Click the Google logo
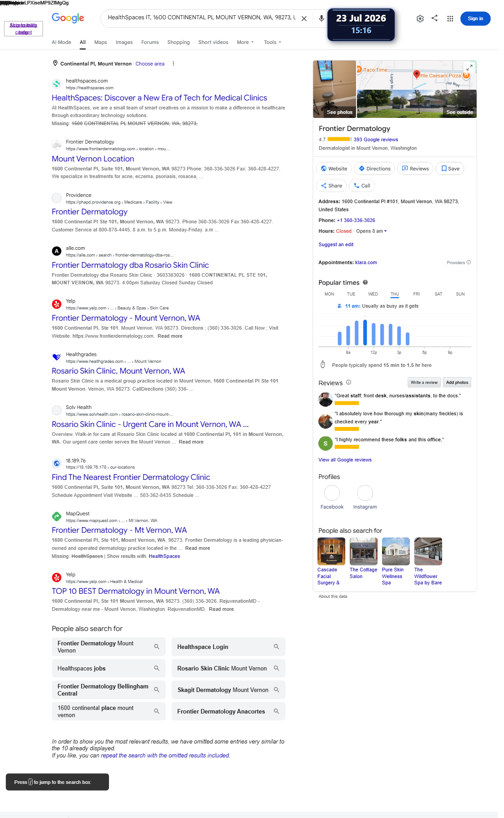The width and height of the screenshot is (504, 818). click(68, 18)
